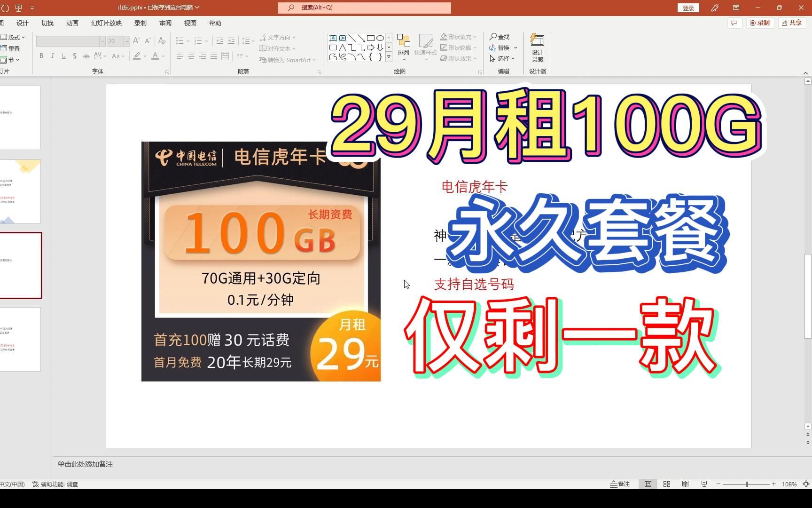Screen dimensions: 812x508
Task: Open the Transitions (切换) tab
Action: pos(47,23)
